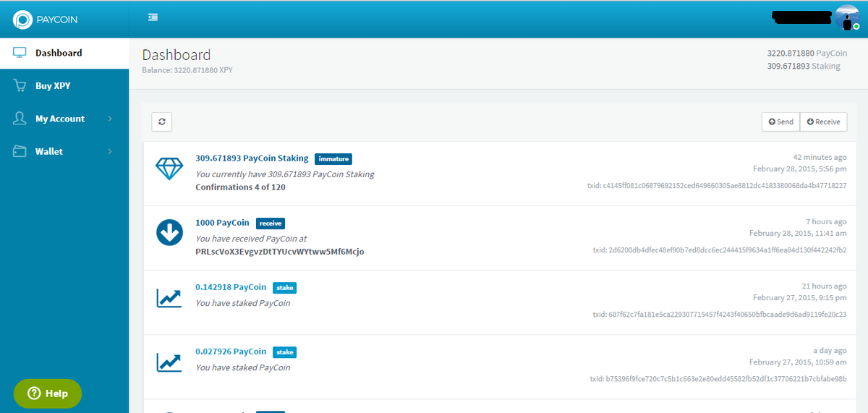868x413 pixels.
Task: Select txid starting with 2d6200db4dfec
Action: tap(720, 250)
